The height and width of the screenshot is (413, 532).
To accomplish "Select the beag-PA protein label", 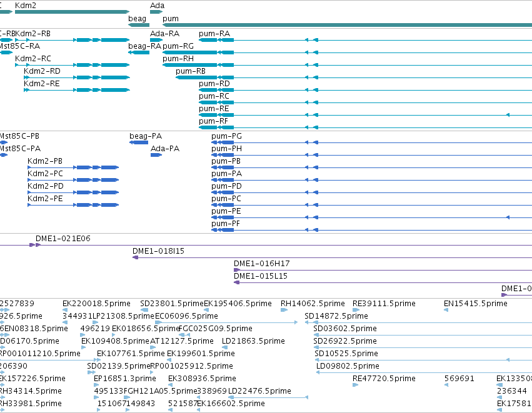I will (146, 136).
